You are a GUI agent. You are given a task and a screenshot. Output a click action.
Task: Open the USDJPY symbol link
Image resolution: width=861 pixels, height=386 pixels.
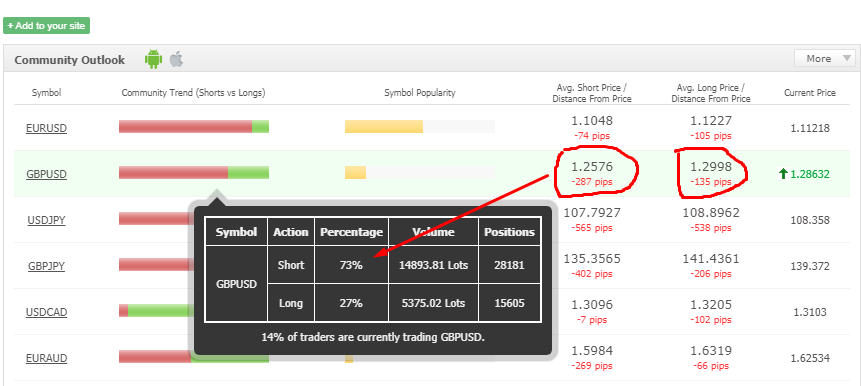pyautogui.click(x=47, y=221)
